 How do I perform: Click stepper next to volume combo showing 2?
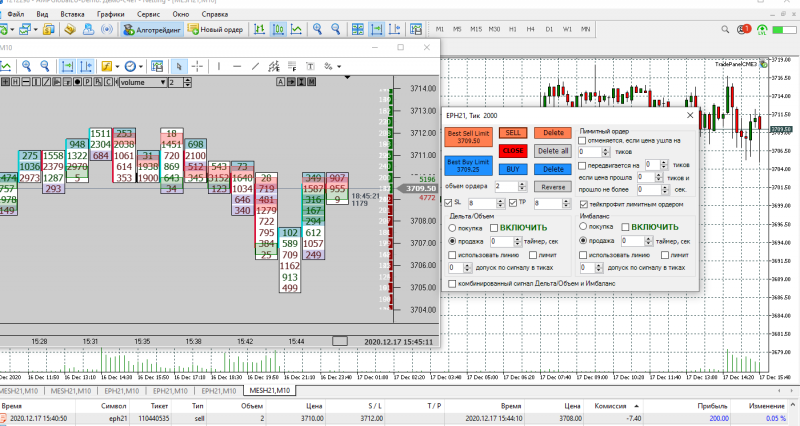click(x=188, y=82)
